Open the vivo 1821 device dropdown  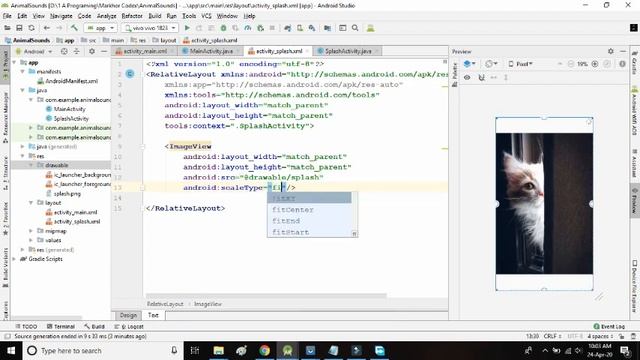tap(151, 28)
